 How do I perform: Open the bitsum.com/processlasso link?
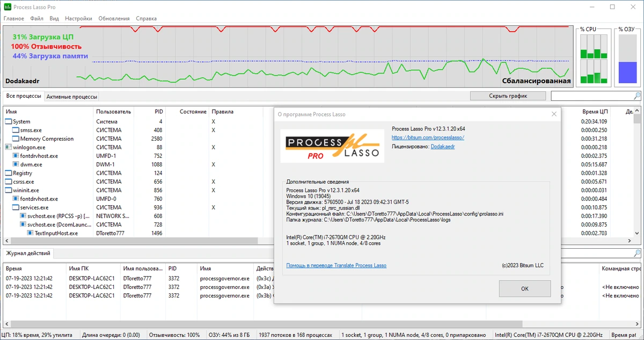[x=428, y=138]
